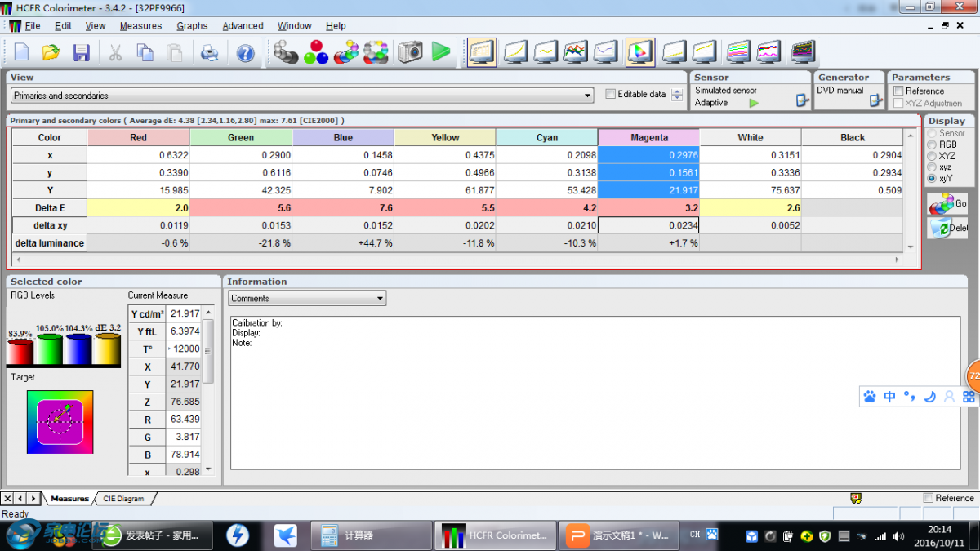Click the Go button in Display panel

947,203
